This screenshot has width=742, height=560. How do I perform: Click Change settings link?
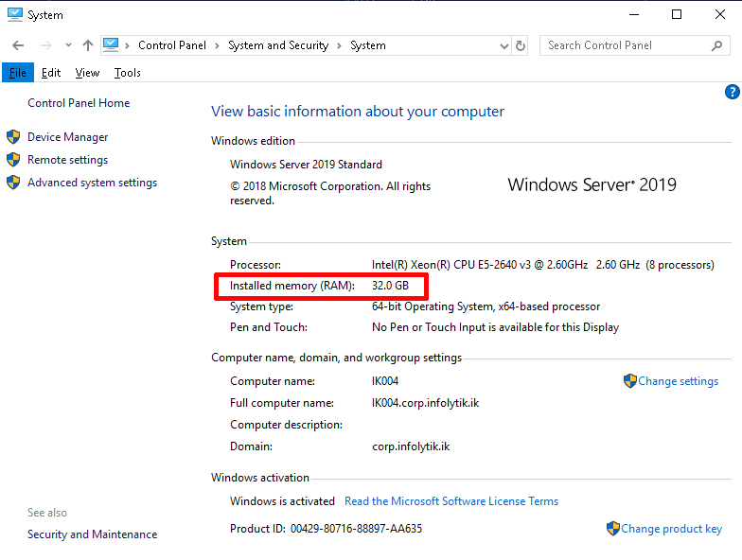click(x=678, y=381)
